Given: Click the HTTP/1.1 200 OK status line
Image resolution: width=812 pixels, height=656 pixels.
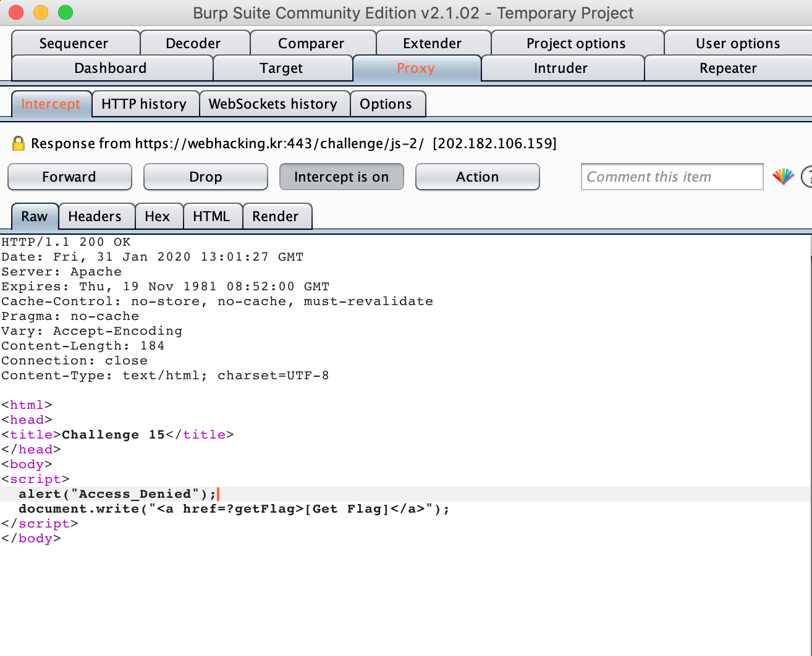Looking at the screenshot, I should 66,242.
